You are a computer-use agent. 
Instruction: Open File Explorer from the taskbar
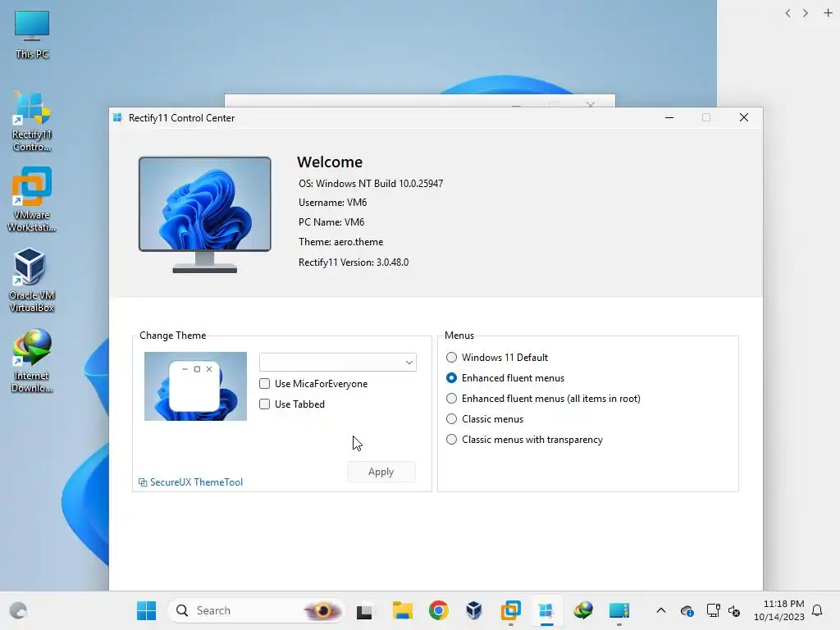pyautogui.click(x=402, y=610)
